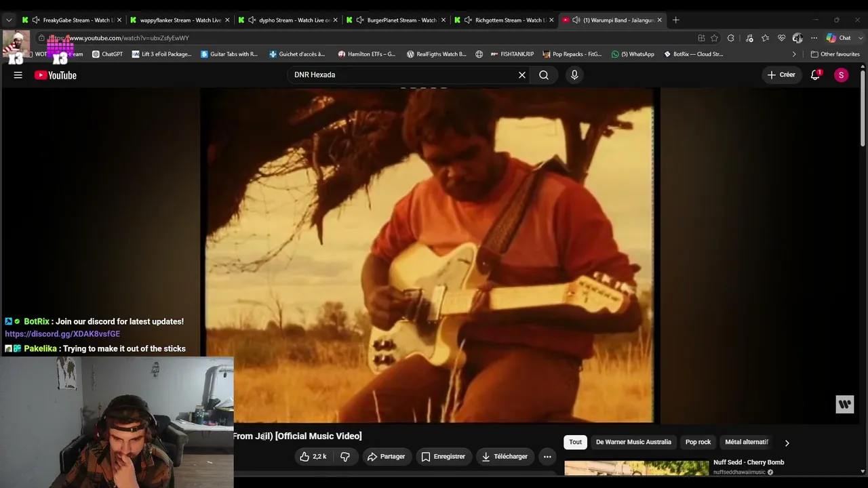Open the FISHTANK.RIP bookmark
Image resolution: width=868 pixels, height=488 pixels.
pyautogui.click(x=512, y=54)
